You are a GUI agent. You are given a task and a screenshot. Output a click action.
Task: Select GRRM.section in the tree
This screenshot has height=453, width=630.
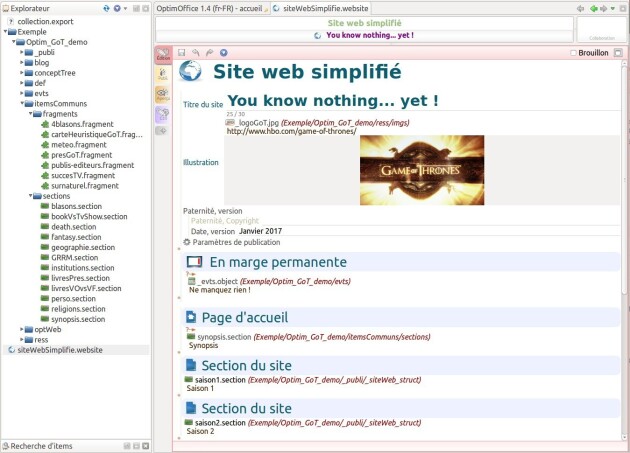coord(75,257)
